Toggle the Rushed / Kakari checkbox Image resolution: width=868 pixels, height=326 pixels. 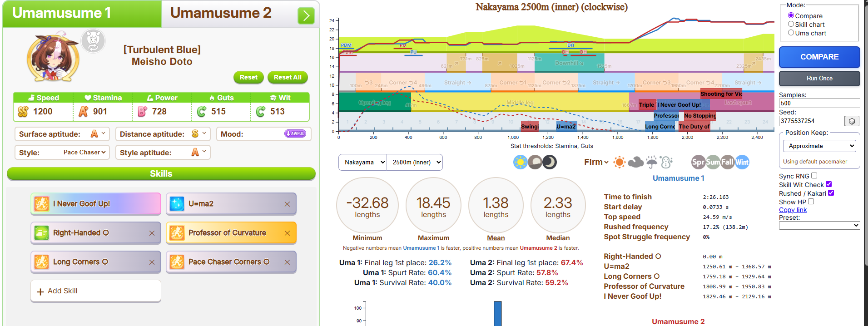coord(831,193)
